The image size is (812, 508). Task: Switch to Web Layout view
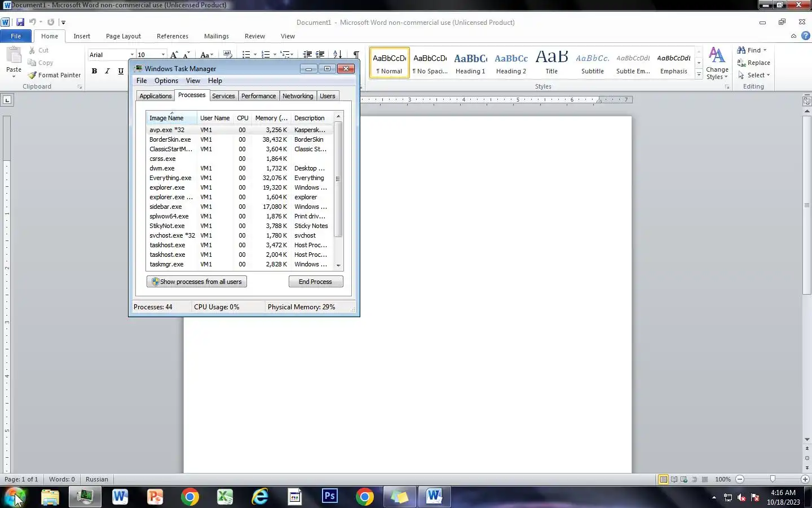tap(684, 479)
